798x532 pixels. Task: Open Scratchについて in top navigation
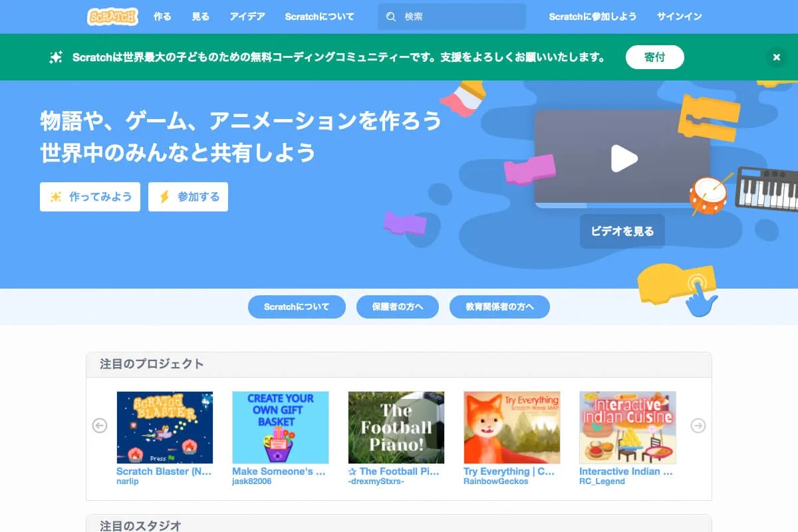click(319, 17)
